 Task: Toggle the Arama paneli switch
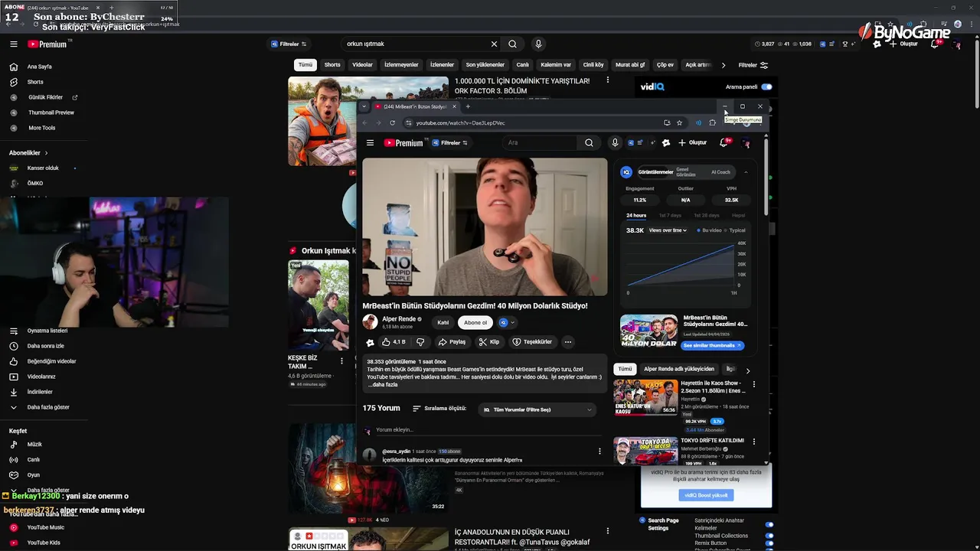click(766, 86)
